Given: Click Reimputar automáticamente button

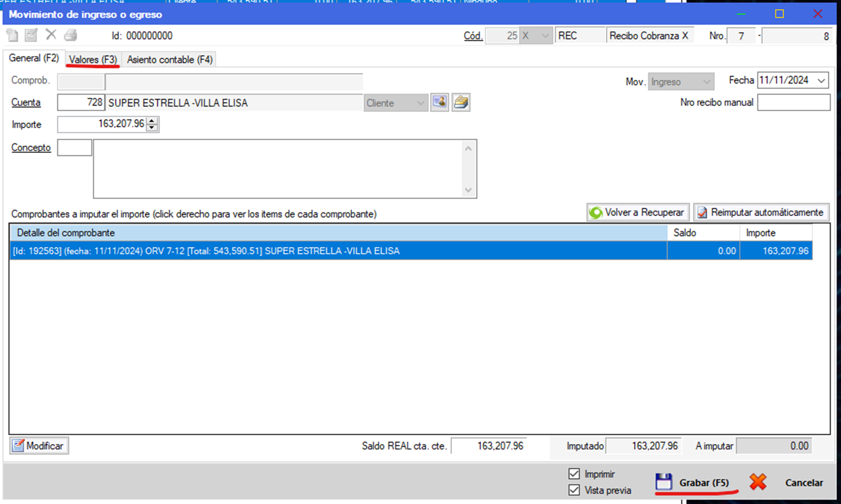Looking at the screenshot, I should (x=761, y=212).
